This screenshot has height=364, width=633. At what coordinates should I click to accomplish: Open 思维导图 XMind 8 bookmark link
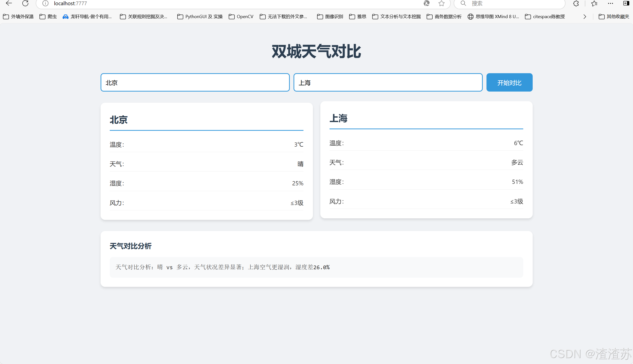coord(493,16)
